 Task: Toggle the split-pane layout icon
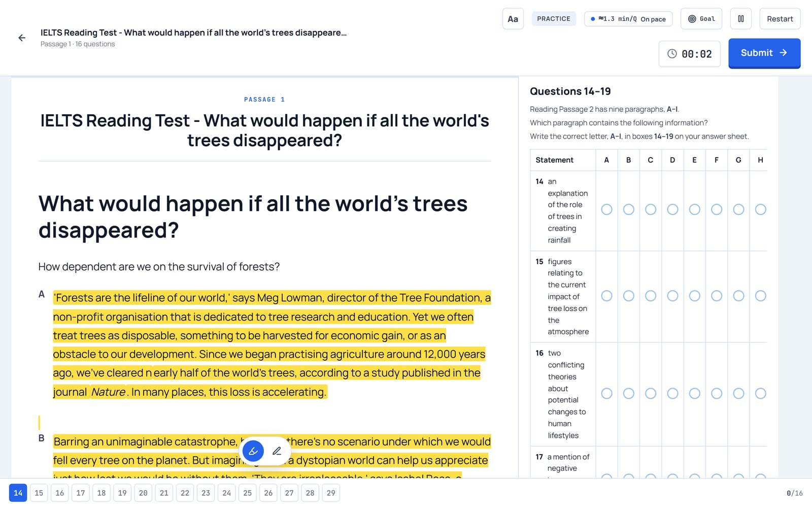pyautogui.click(x=741, y=19)
